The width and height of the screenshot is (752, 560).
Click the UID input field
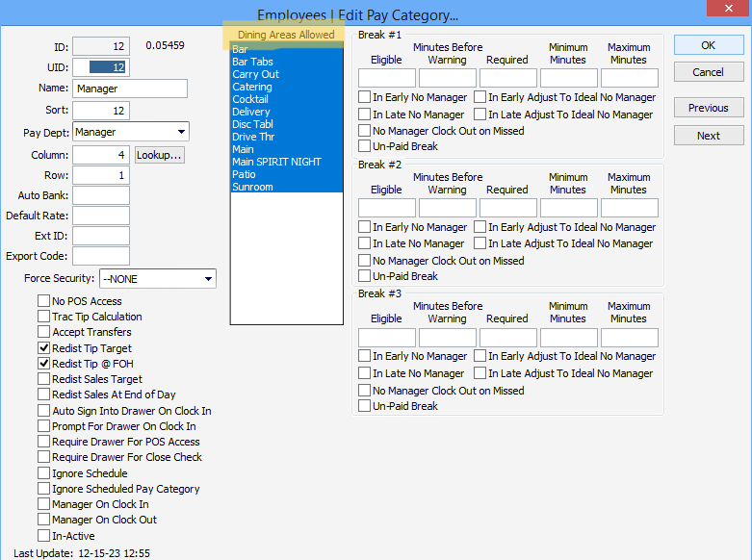pyautogui.click(x=101, y=67)
